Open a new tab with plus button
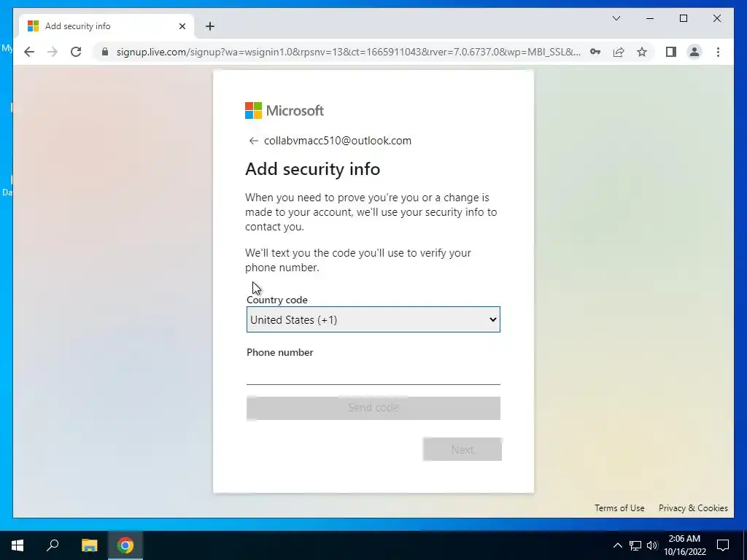The width and height of the screenshot is (747, 560). coord(210,26)
